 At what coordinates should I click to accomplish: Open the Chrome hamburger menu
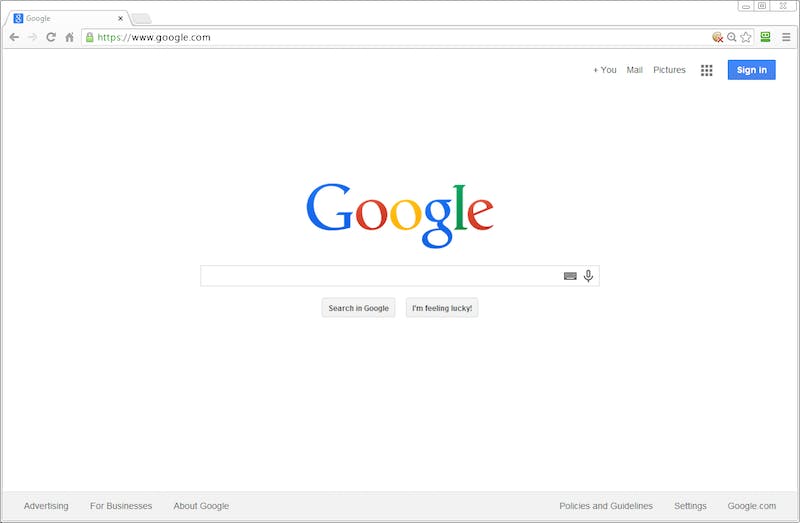(x=786, y=37)
